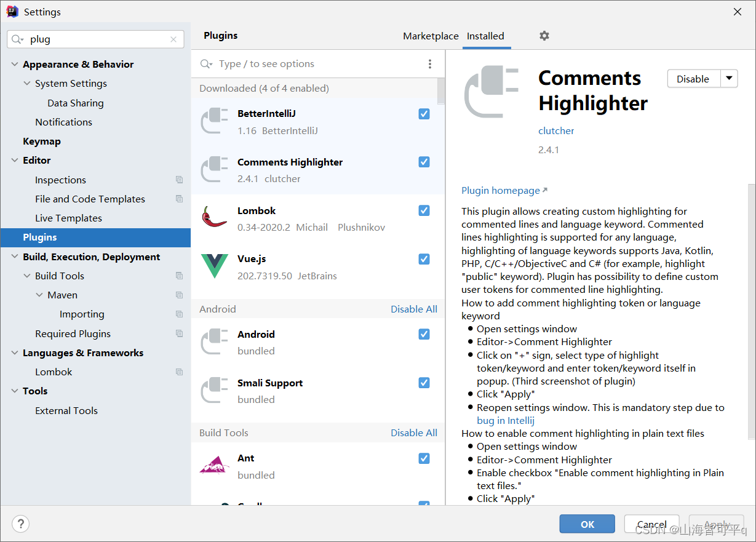Uncheck the BetterIntelliJ plugin checkbox
This screenshot has height=542, width=756.
coord(424,114)
